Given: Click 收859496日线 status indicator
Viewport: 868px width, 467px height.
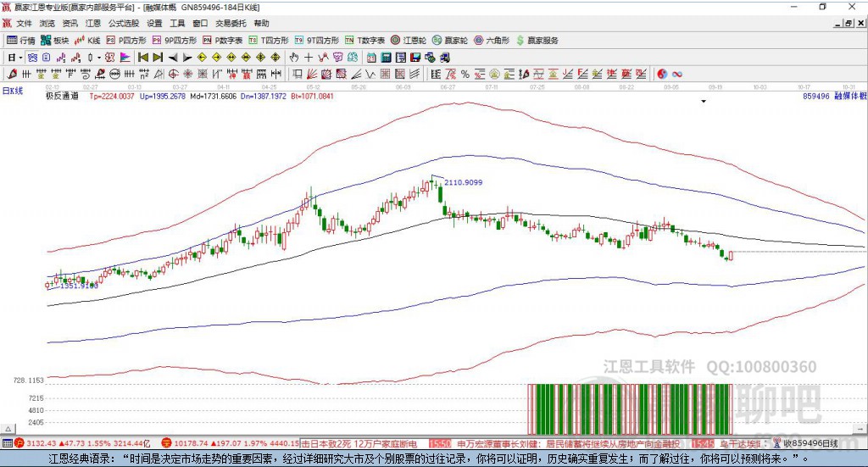Looking at the screenshot, I should 810,443.
